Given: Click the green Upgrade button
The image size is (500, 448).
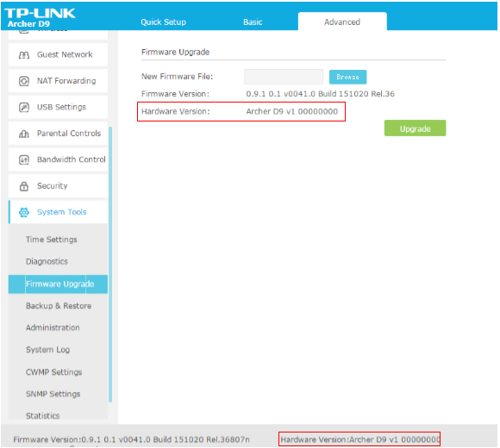Looking at the screenshot, I should click(415, 128).
